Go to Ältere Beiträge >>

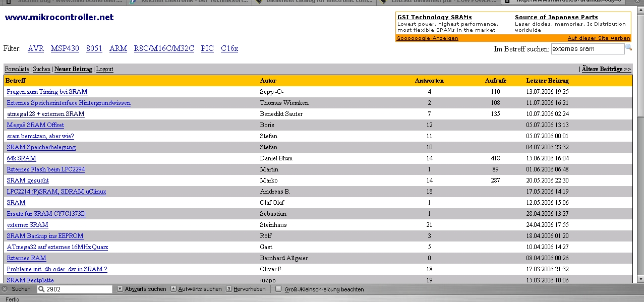tap(606, 69)
